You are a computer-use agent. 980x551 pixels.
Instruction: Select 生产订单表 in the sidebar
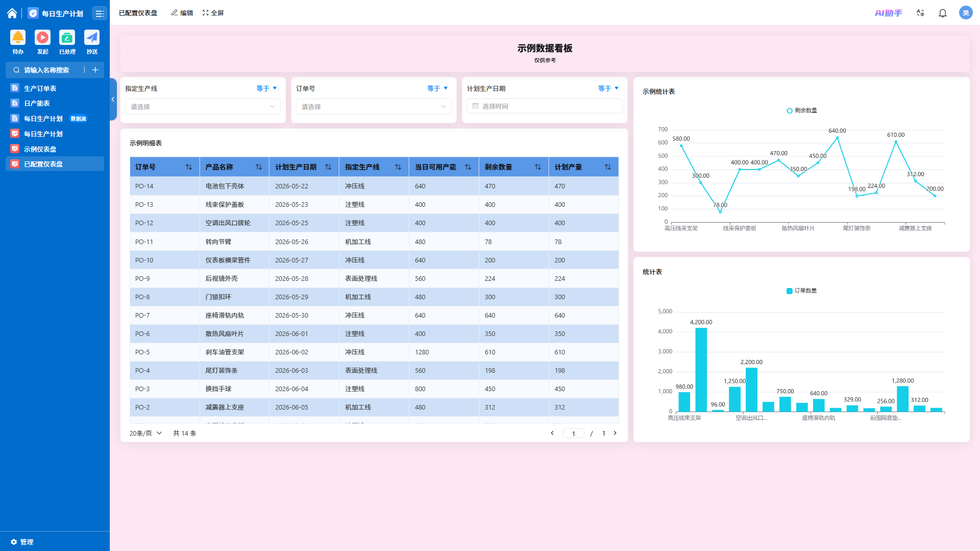(x=40, y=88)
